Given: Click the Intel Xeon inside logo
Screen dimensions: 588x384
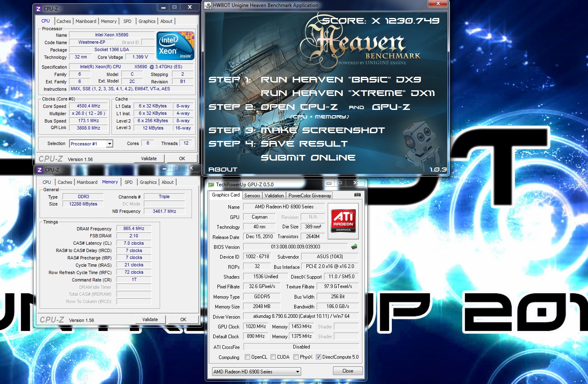Looking at the screenshot, I should (176, 46).
